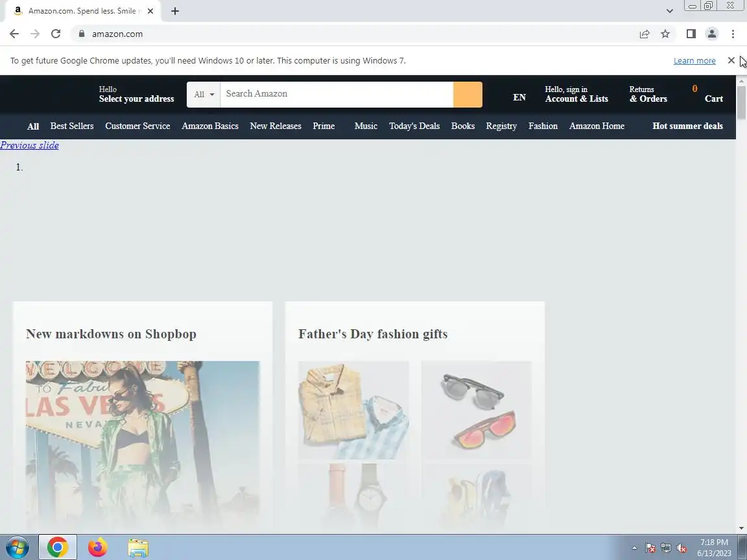Open Chrome from the taskbar
Screen dimensions: 747x560
(57, 547)
